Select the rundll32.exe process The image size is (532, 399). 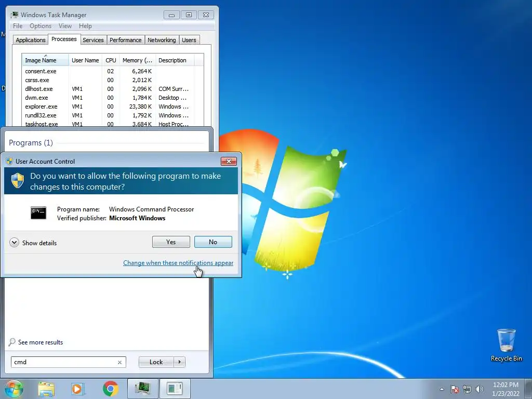113,115
